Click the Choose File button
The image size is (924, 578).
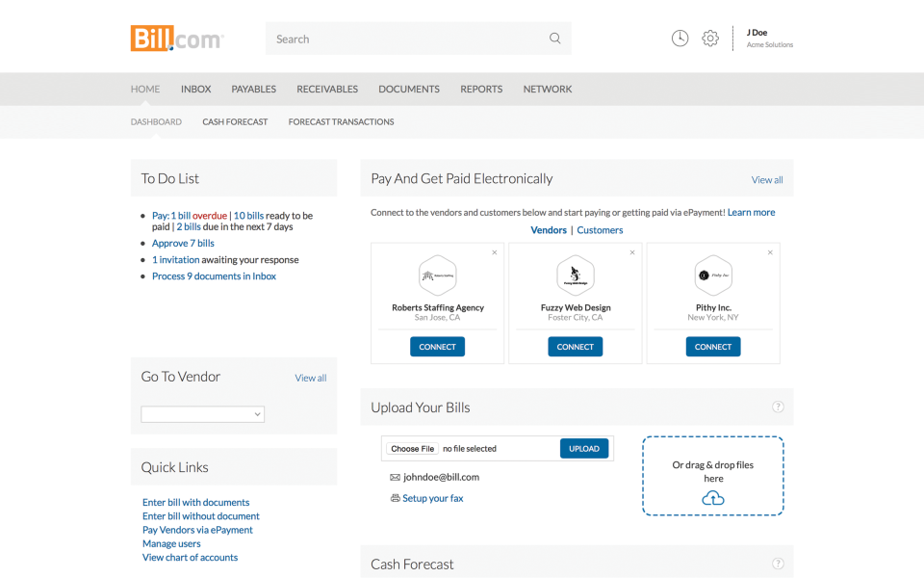[412, 449]
